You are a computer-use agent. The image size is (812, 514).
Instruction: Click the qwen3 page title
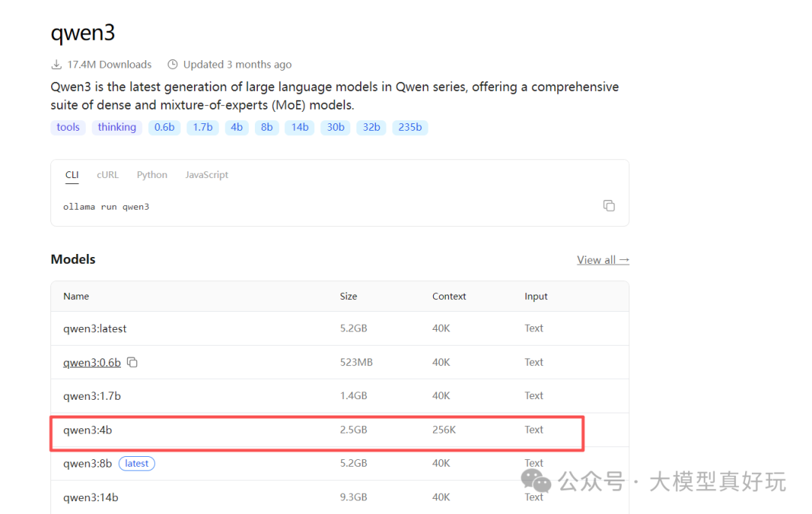pos(83,33)
